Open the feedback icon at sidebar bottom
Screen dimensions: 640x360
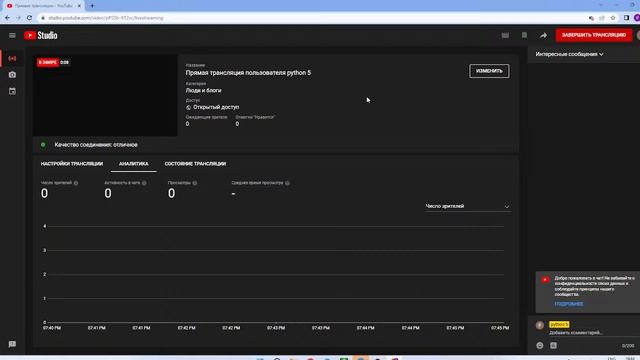point(12,344)
